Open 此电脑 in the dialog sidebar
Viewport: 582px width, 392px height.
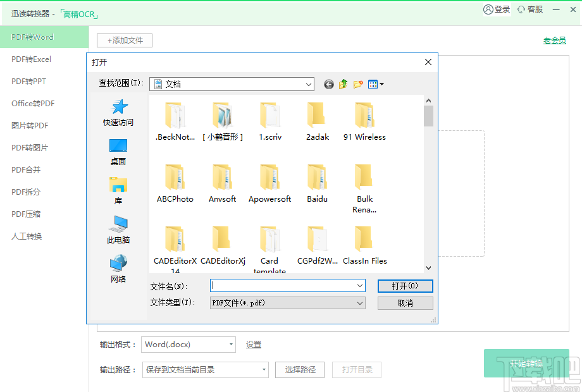[x=118, y=229]
